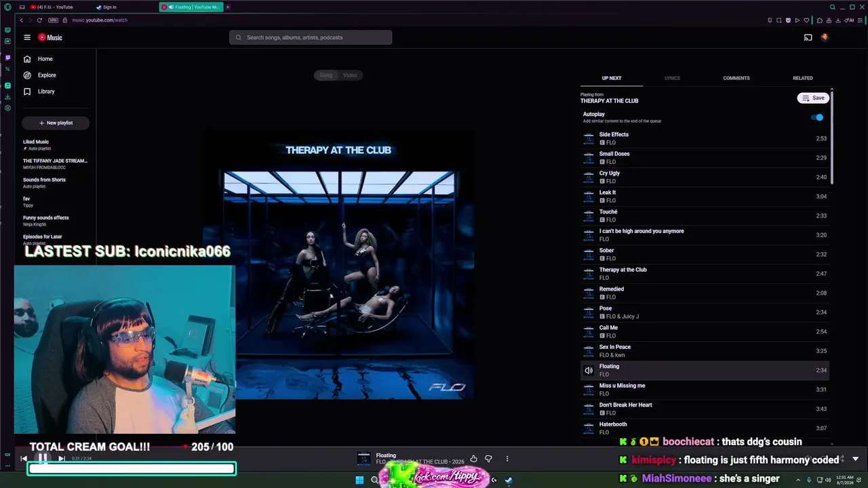Open the Sounds from Shorts playlist
868x488 pixels.
(56, 182)
